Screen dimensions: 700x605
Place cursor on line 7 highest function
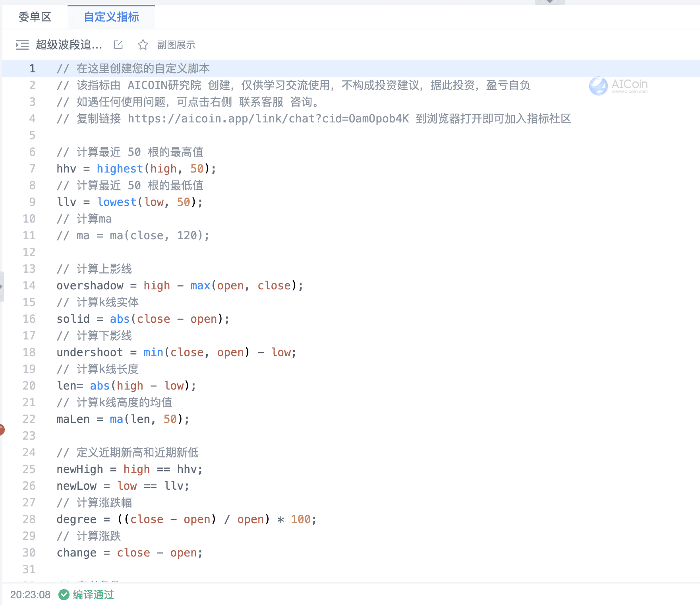click(120, 169)
